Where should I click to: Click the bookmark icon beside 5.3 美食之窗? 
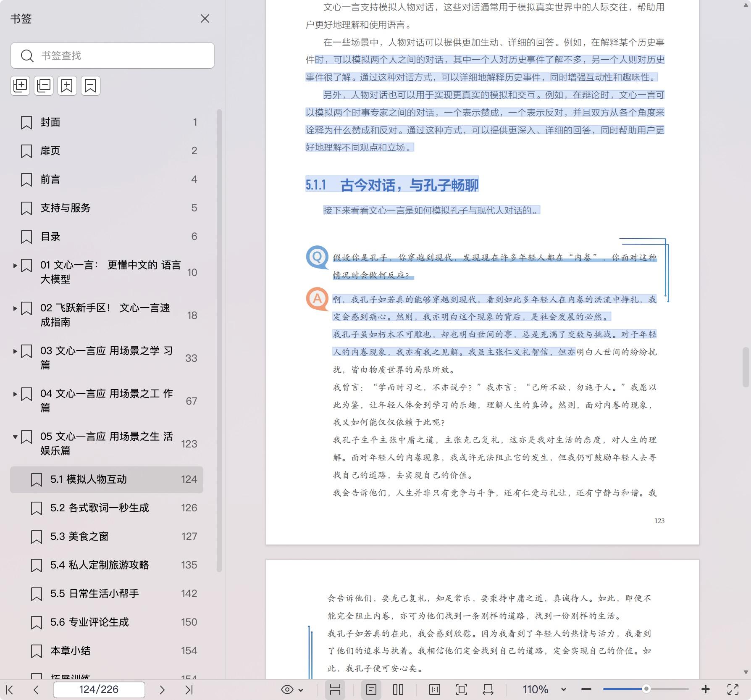click(x=37, y=537)
